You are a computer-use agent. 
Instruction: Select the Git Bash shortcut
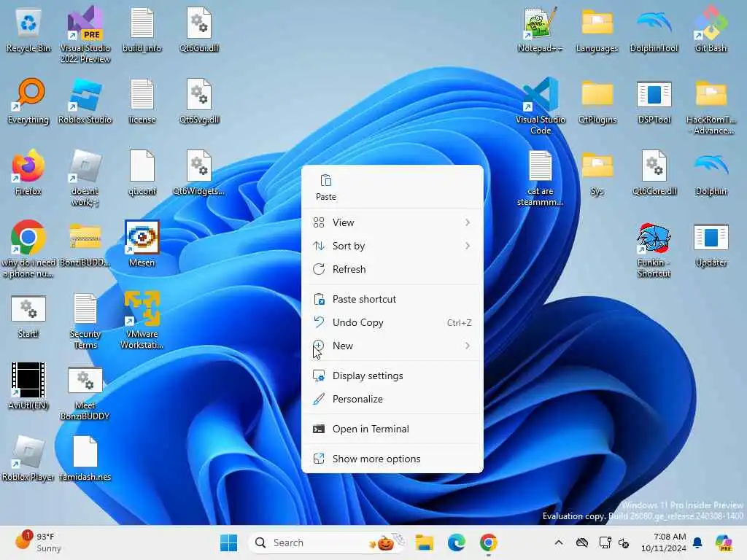point(711,30)
